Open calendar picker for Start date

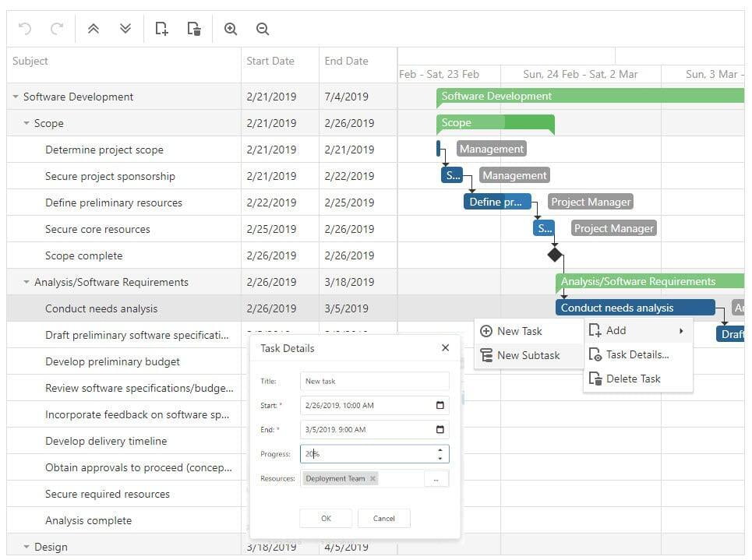click(x=440, y=405)
